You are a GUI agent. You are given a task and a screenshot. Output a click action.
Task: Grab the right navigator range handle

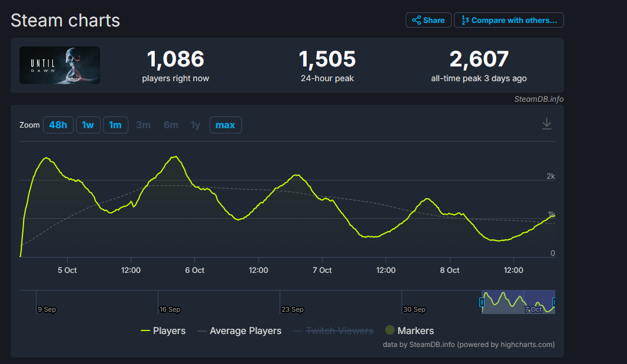click(554, 302)
